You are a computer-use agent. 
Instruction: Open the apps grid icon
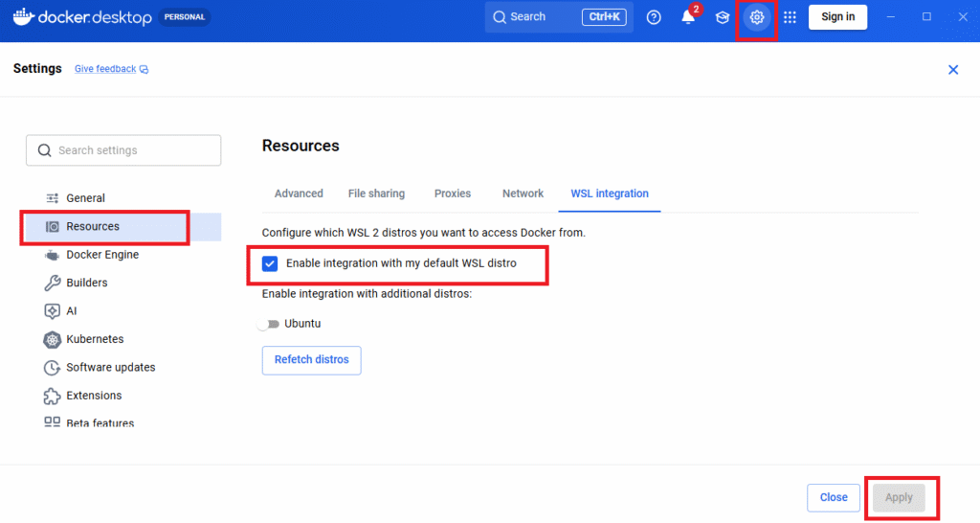(x=790, y=17)
